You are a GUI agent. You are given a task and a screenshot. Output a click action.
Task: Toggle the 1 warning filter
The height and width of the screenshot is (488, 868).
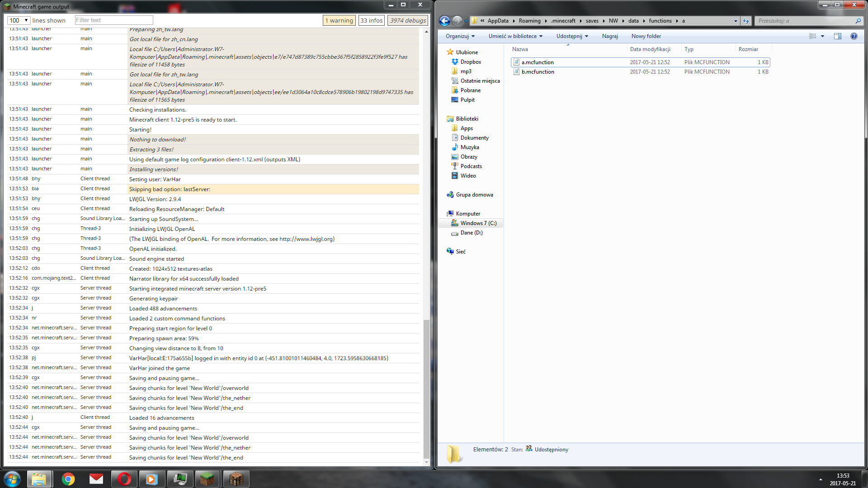339,20
